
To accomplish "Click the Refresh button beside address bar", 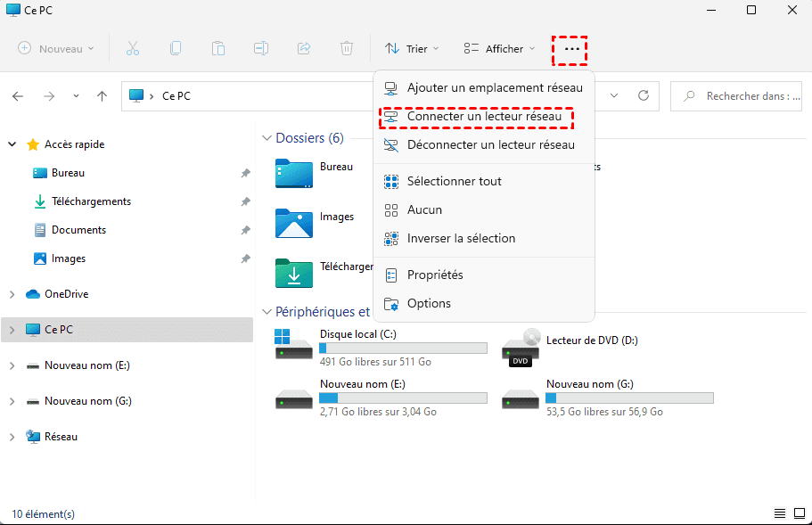I will pos(643,95).
